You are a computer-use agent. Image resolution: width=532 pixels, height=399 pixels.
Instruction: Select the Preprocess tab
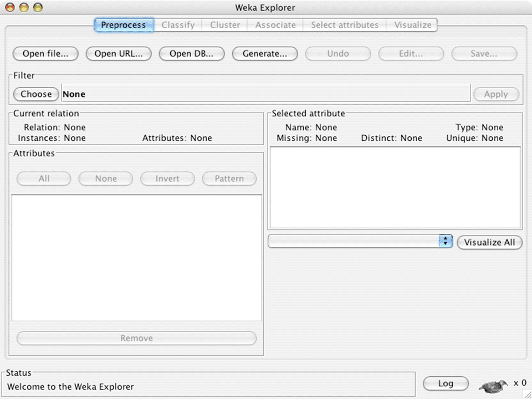click(x=123, y=25)
